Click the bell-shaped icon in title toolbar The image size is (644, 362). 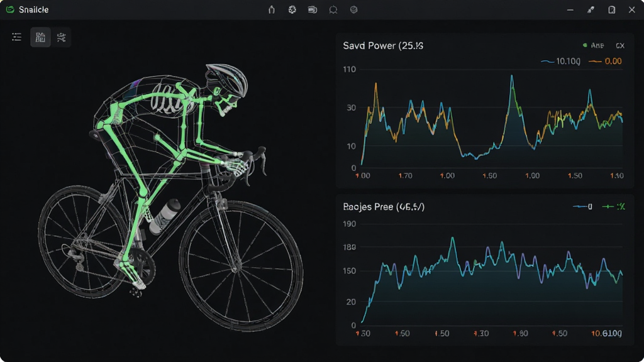point(333,9)
